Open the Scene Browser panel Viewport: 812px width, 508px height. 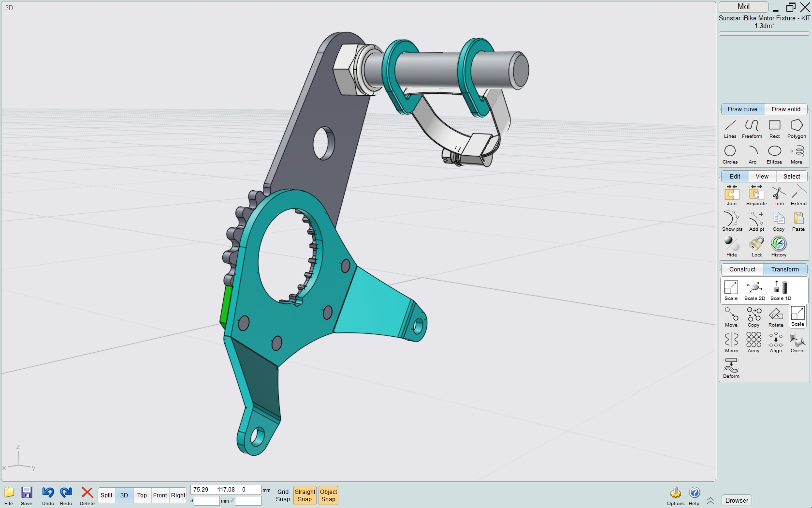point(737,501)
